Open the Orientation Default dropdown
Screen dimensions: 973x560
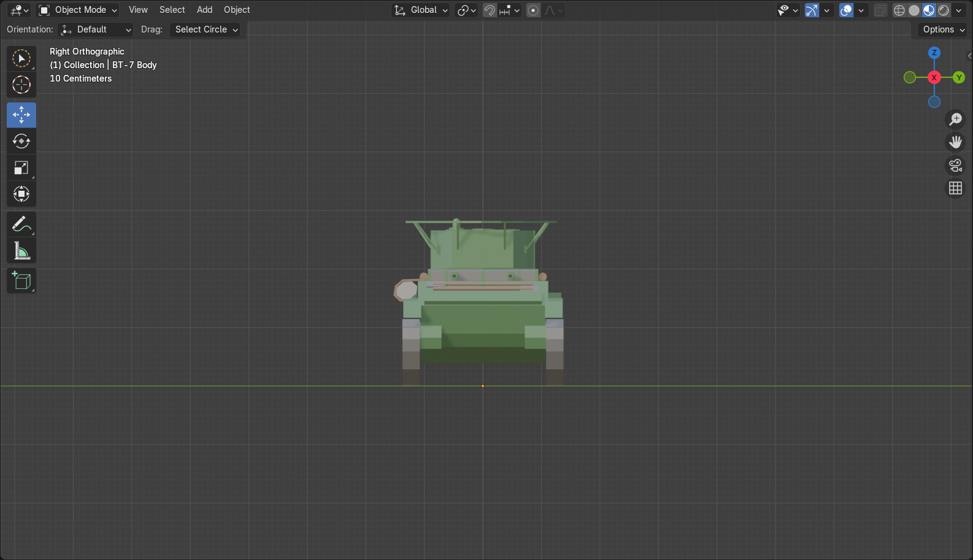point(95,29)
